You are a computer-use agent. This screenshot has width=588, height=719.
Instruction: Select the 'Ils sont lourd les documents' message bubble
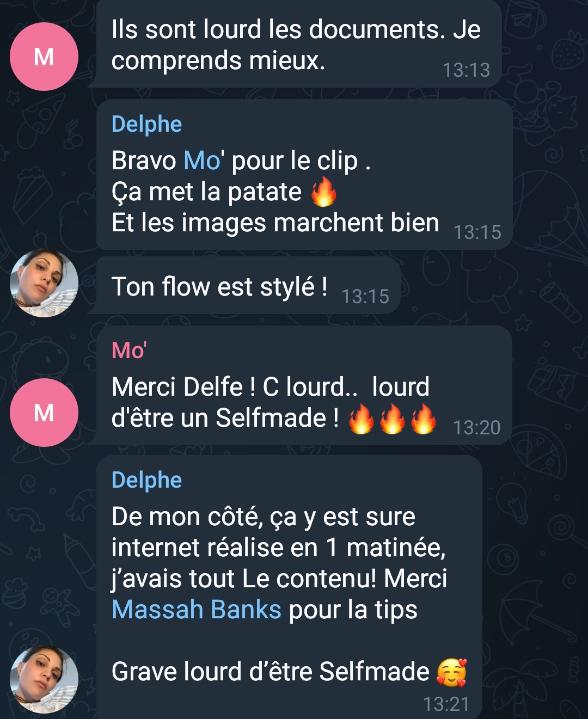[x=298, y=44]
